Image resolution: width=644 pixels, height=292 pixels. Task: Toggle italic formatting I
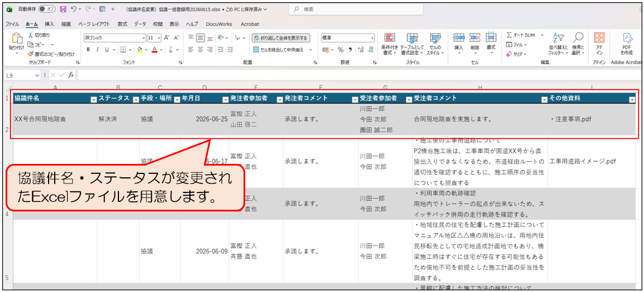[x=97, y=49]
